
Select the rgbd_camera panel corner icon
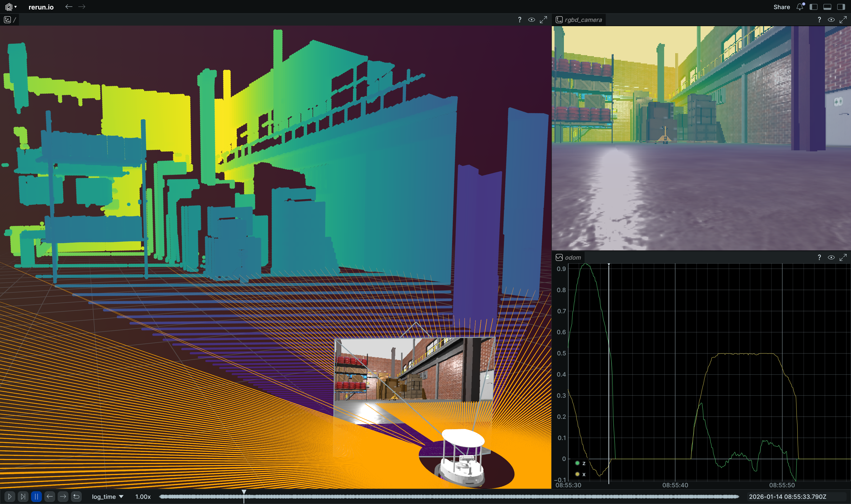[x=559, y=19]
